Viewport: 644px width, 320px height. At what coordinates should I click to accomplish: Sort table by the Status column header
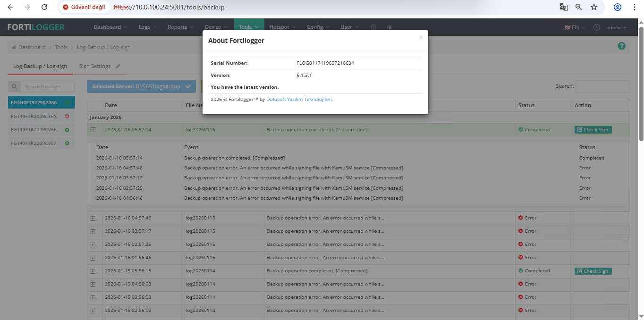coord(543,105)
